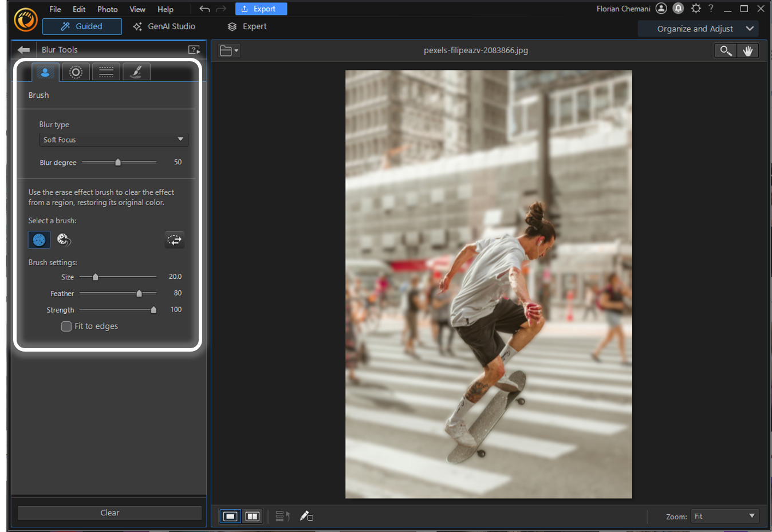Screen dimensions: 772x532
Task: Click the Export button
Action: [x=261, y=9]
